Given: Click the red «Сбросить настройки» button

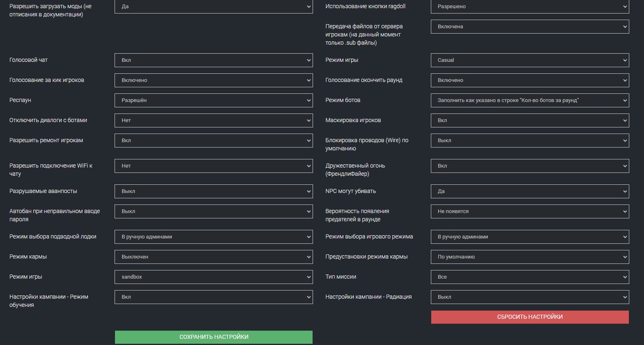Looking at the screenshot, I should pyautogui.click(x=529, y=317).
